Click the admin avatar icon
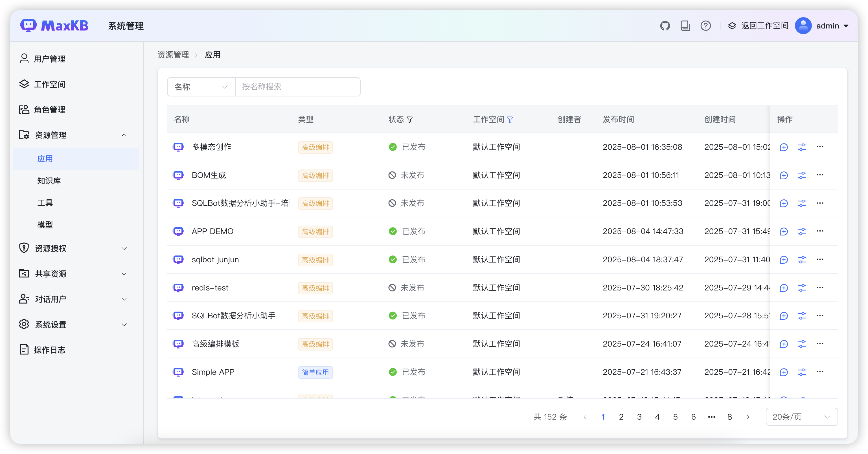The width and height of the screenshot is (868, 454). tap(803, 26)
